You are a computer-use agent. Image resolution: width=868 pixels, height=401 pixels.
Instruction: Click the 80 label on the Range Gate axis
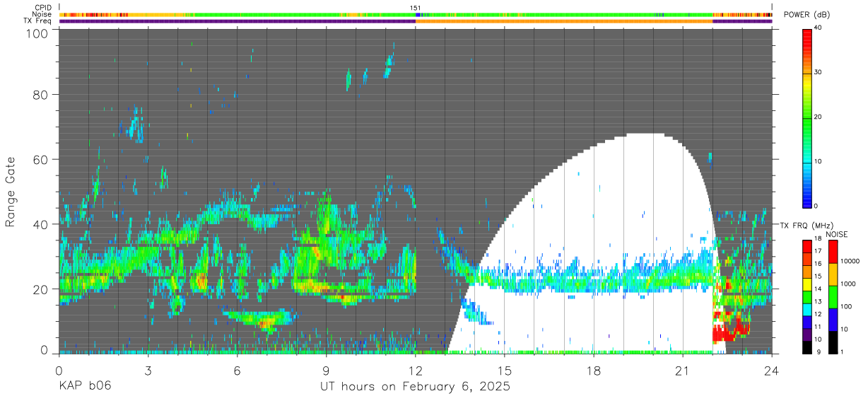tap(40, 95)
